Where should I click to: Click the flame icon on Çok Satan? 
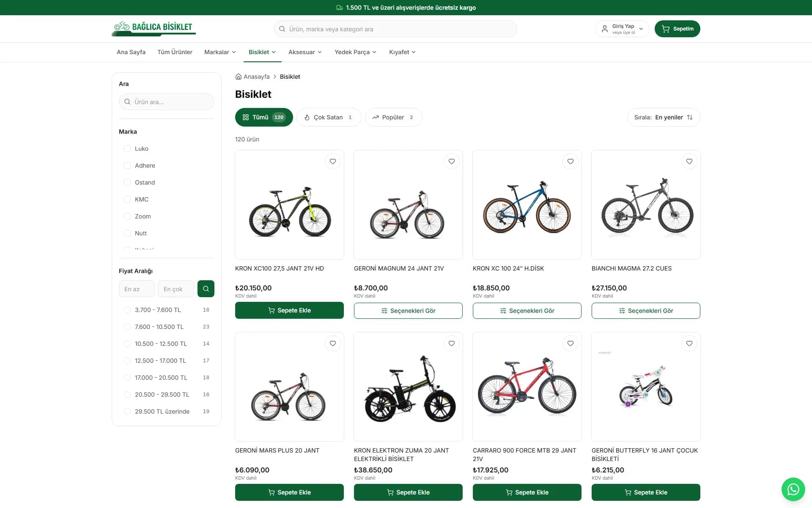(307, 117)
